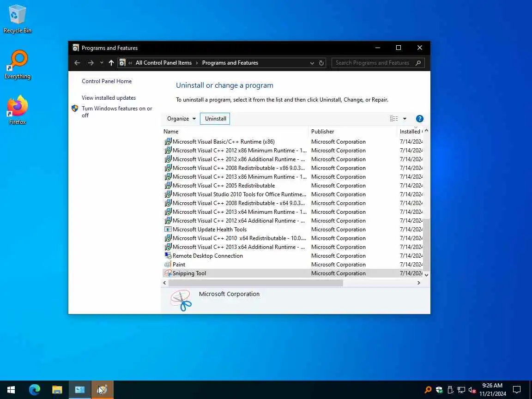This screenshot has height=399, width=532.
Task: Open the help question mark icon
Action: click(420, 119)
